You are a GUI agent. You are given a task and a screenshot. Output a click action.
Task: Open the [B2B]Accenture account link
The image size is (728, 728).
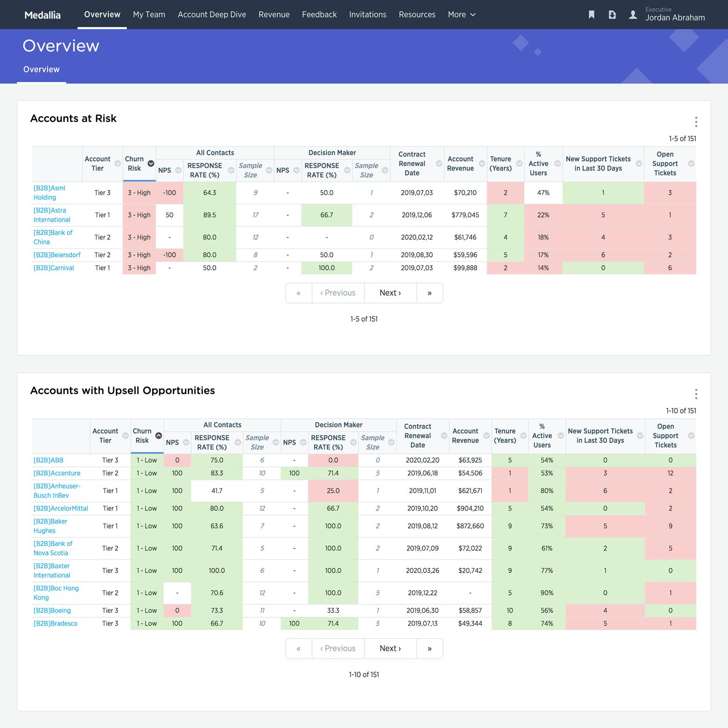(x=57, y=474)
